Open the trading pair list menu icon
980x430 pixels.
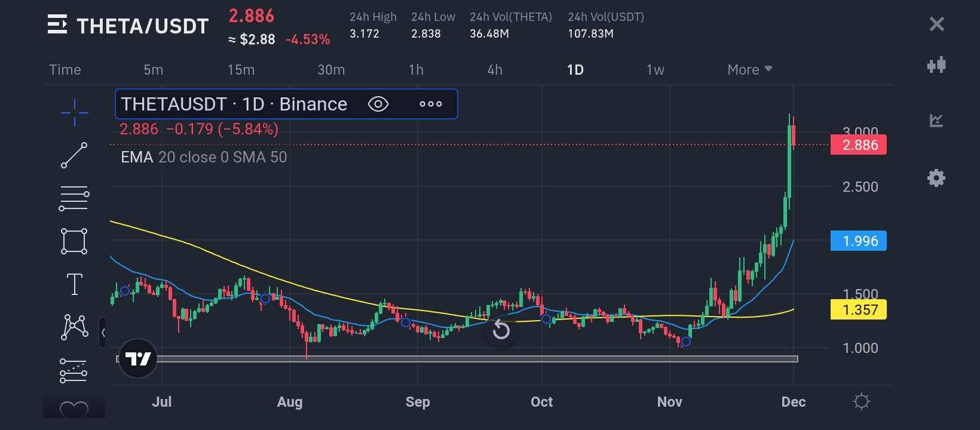pyautogui.click(x=57, y=24)
